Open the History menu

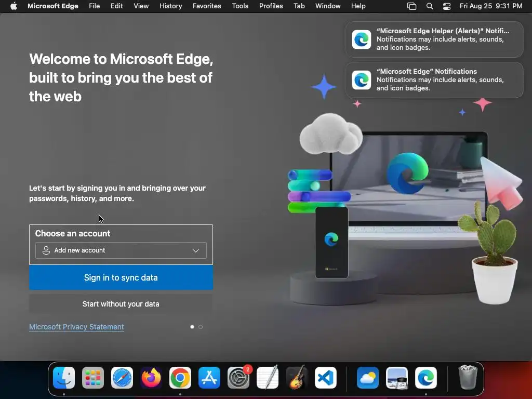tap(170, 6)
